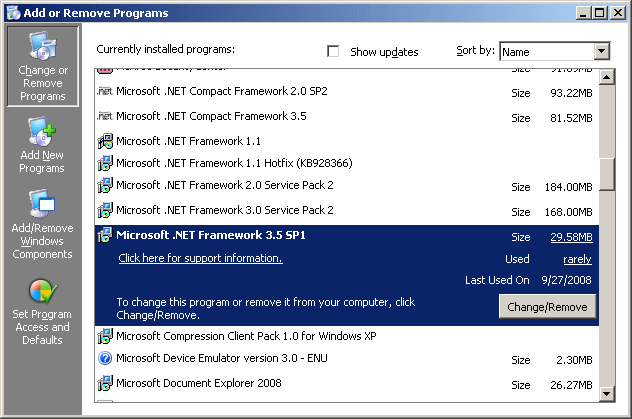Click the icon beside .NET Framework 3.5 SP1
This screenshot has width=632, height=419.
click(x=105, y=235)
